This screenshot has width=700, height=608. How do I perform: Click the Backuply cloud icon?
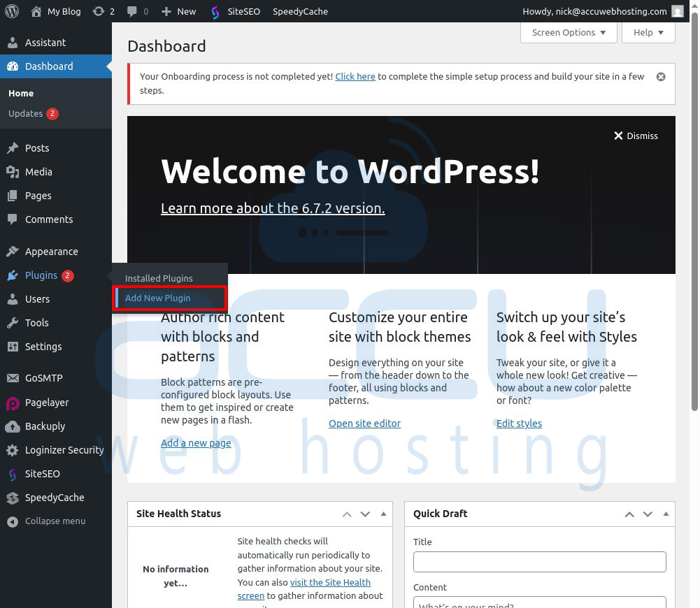pyautogui.click(x=13, y=426)
